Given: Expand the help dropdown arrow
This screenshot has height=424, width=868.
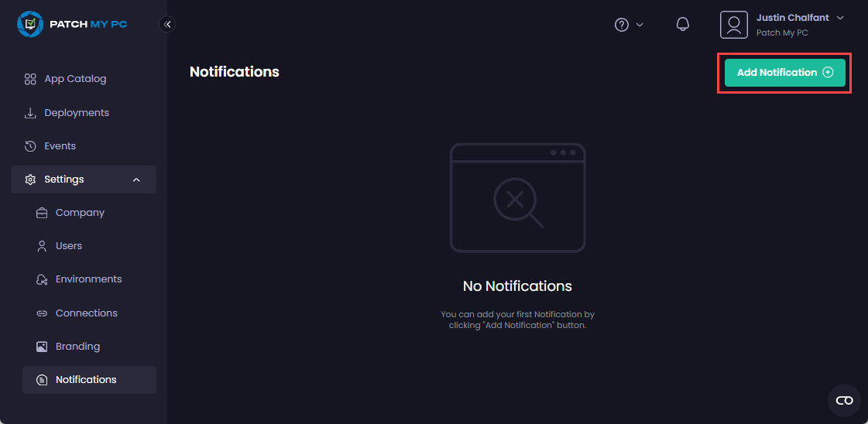Looking at the screenshot, I should (640, 25).
